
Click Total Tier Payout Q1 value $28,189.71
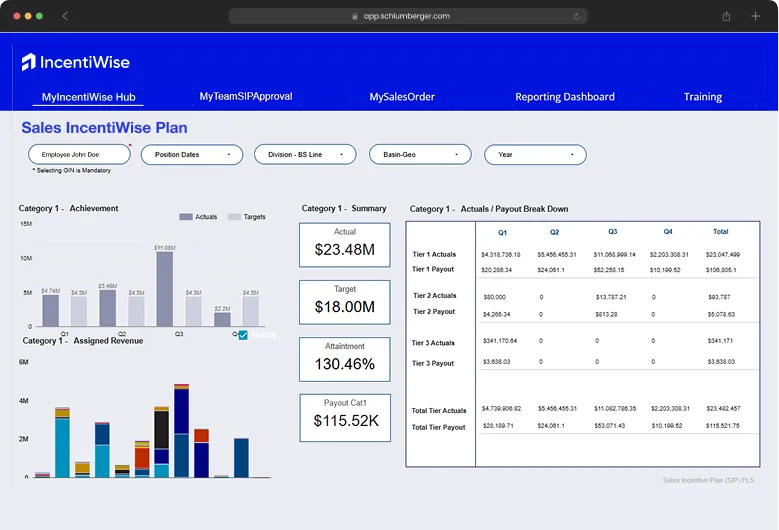[498, 426]
